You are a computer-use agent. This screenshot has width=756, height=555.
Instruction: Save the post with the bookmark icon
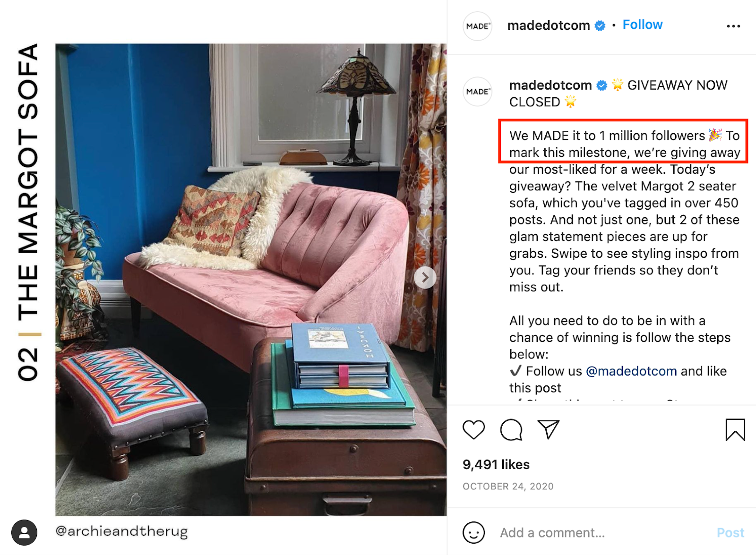coord(735,429)
